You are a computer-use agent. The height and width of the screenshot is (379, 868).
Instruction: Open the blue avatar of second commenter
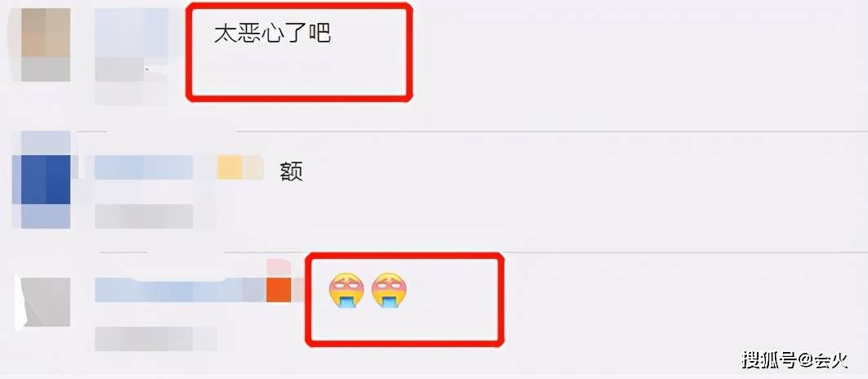point(41,181)
